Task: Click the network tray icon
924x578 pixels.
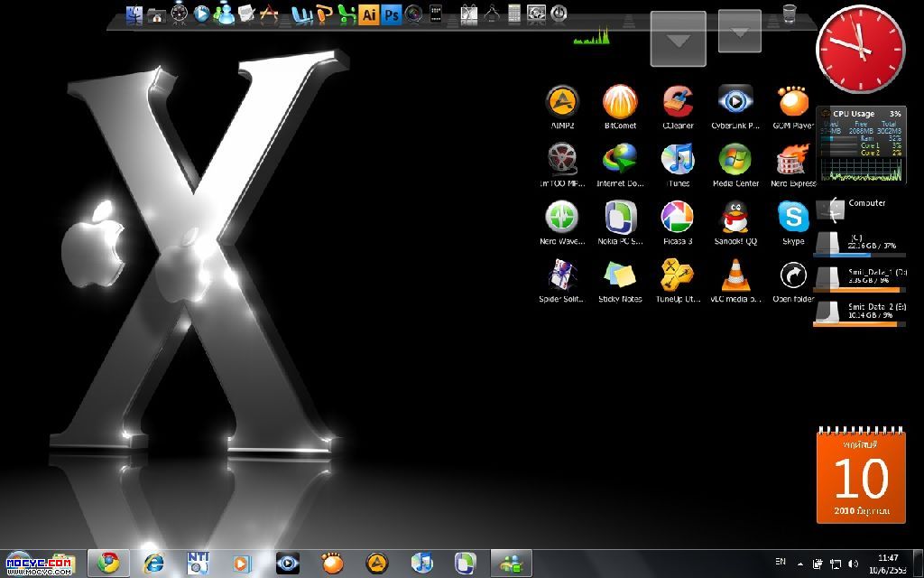Action: coord(835,564)
